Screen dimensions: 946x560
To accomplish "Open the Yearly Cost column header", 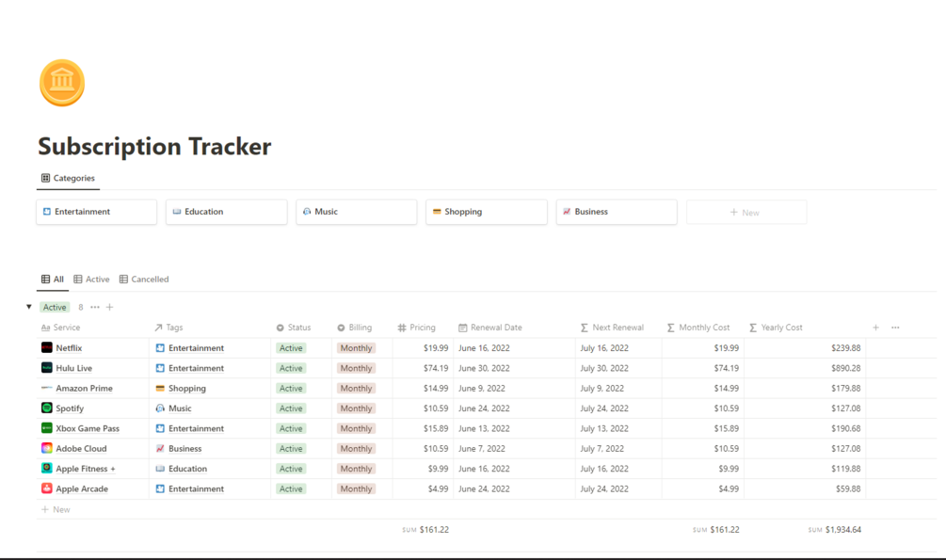I will point(776,328).
